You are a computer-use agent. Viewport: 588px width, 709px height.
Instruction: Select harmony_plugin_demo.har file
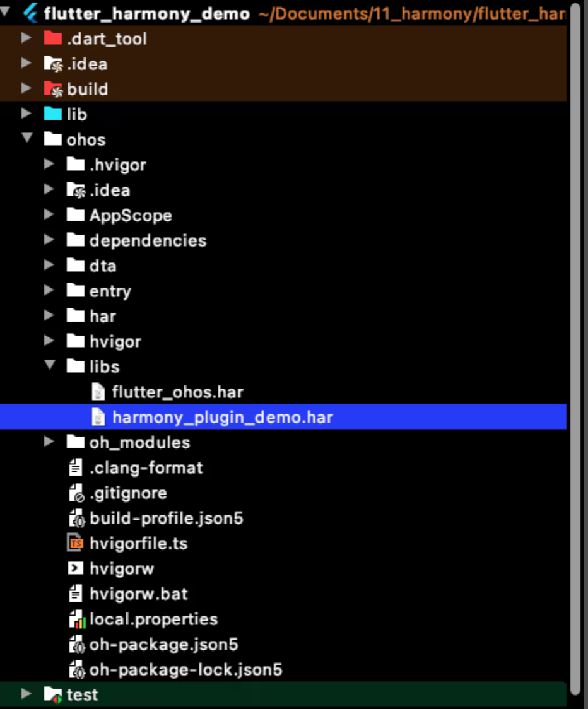pos(283,417)
